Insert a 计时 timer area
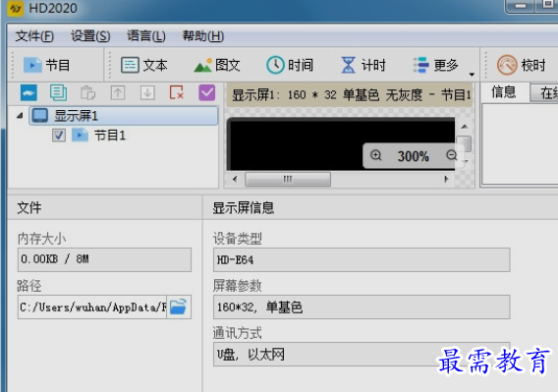This screenshot has width=558, height=392. pos(363,65)
